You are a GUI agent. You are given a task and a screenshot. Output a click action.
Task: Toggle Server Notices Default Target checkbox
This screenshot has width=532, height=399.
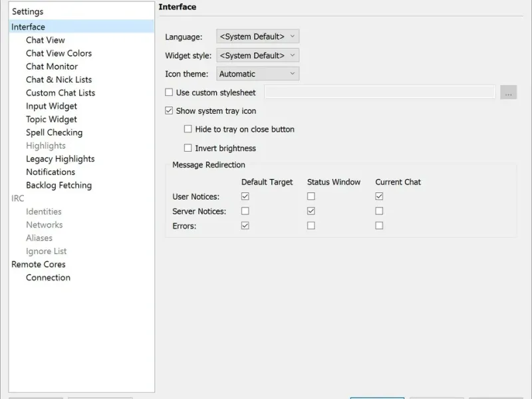tap(245, 211)
